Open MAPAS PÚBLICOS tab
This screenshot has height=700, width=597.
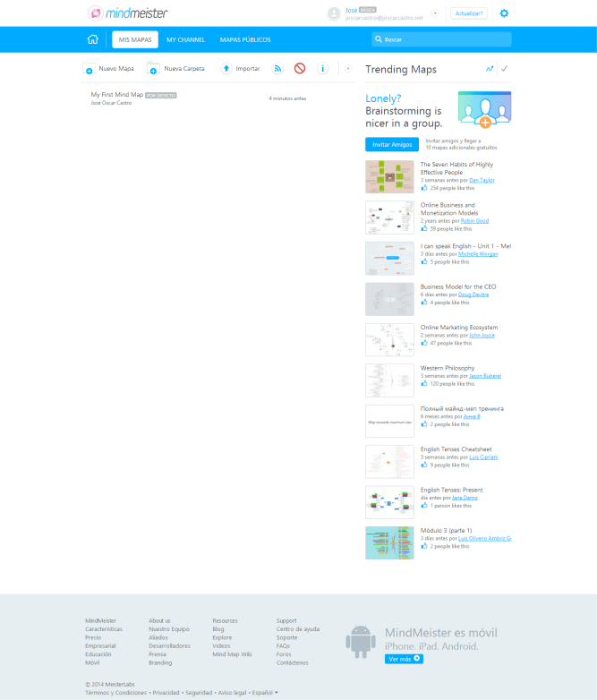tap(245, 39)
